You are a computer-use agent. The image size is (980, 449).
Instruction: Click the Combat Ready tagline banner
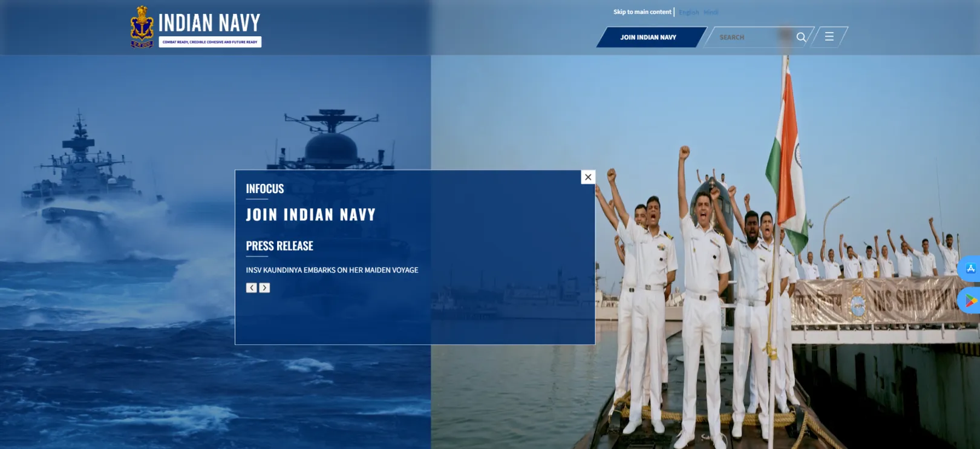[210, 42]
